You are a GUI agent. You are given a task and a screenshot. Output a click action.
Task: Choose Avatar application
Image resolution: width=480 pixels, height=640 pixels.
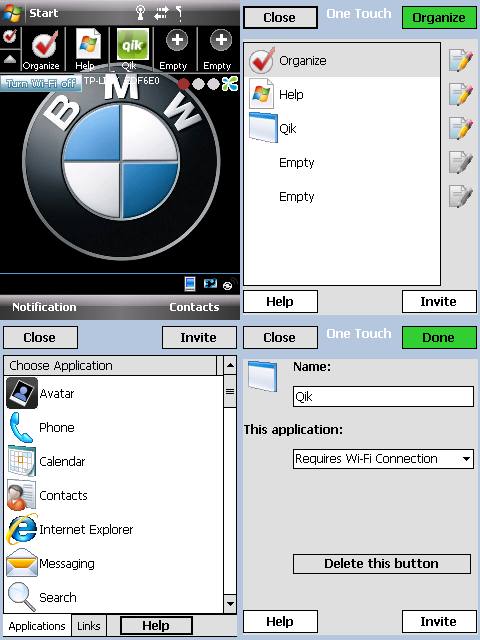click(x=113, y=393)
